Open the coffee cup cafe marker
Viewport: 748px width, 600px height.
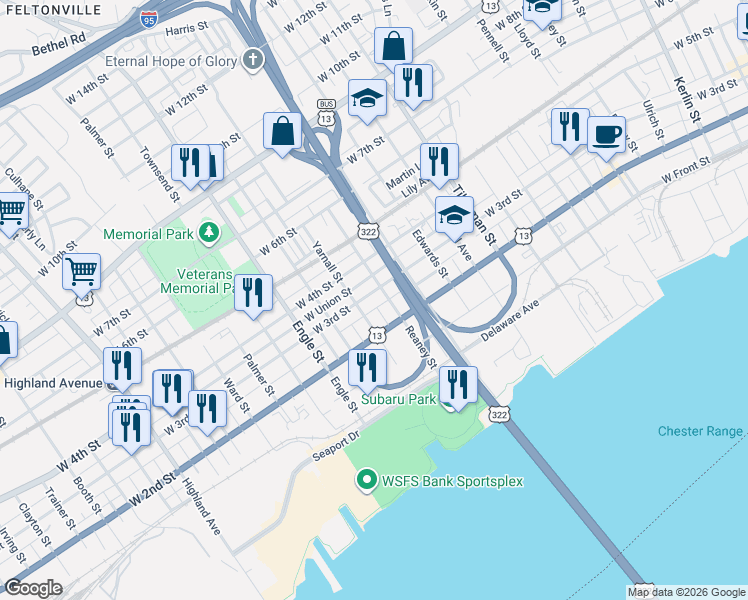click(x=606, y=135)
